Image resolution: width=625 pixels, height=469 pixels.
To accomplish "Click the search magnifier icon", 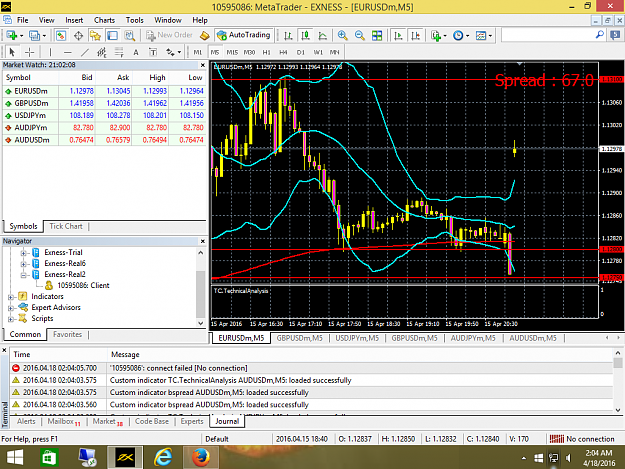I will [x=599, y=35].
